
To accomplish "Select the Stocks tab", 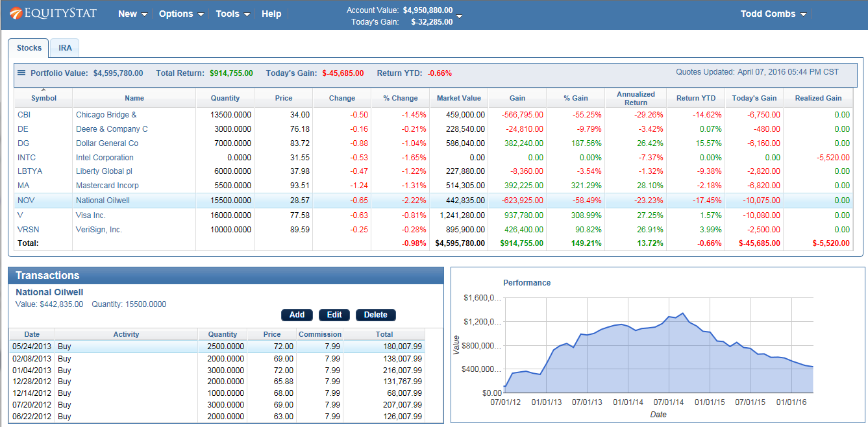I will [x=29, y=47].
